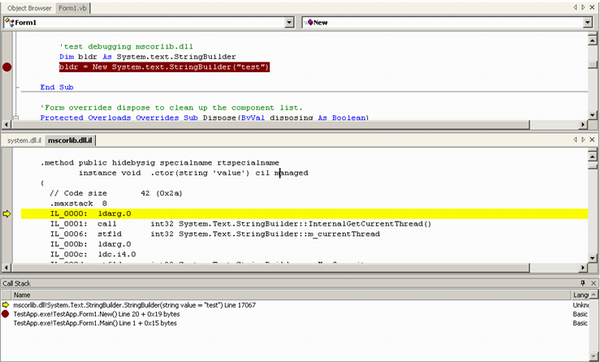
Task: Open the system.dll.il tab
Action: (24, 140)
